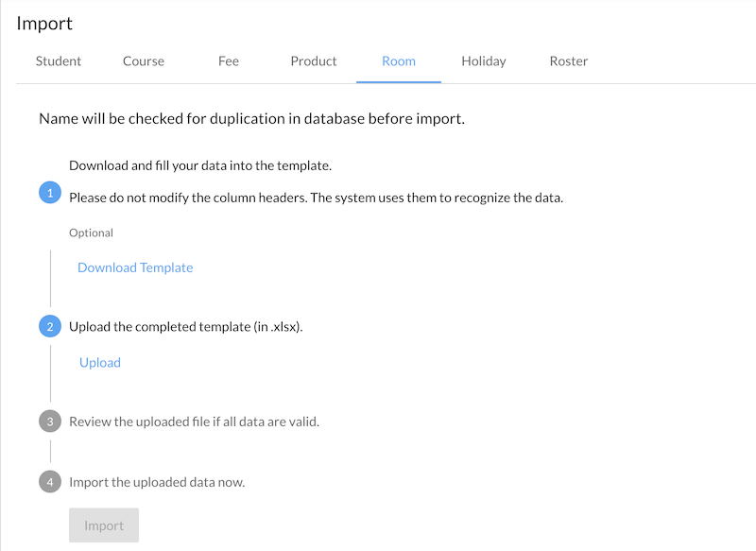Open the Roster tab
This screenshot has height=551, width=756.
pyautogui.click(x=569, y=61)
